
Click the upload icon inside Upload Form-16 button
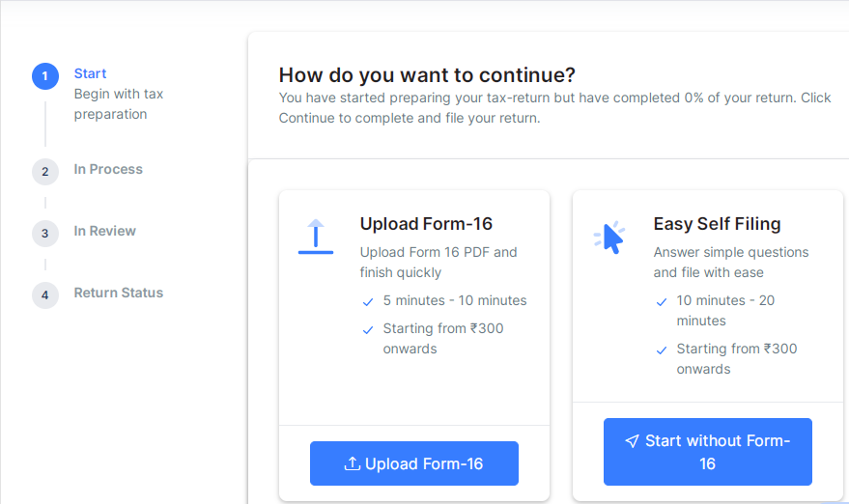point(352,463)
